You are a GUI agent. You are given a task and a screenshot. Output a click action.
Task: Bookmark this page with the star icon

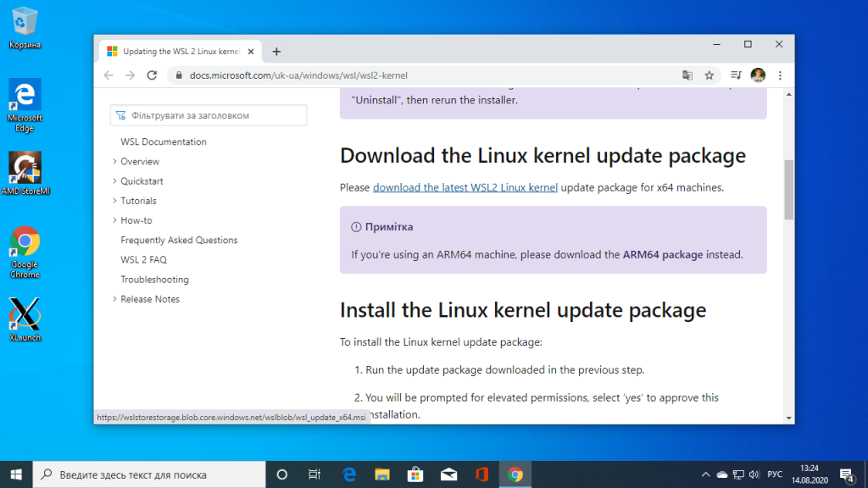[x=709, y=75]
